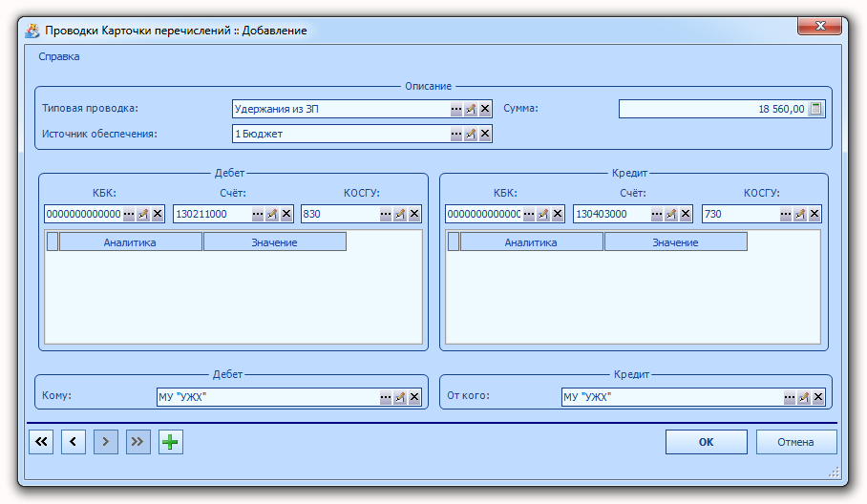Screen dimensions: 867x504
Task: Clear the От кого field
Action: 818,397
